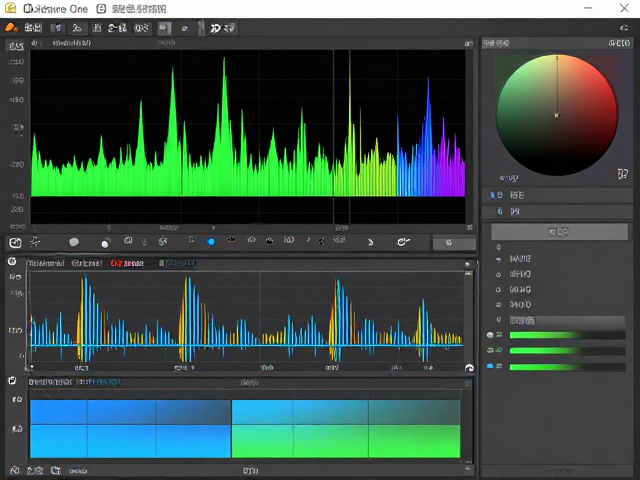The image size is (640, 480).
Task: Click the leftmost bright blue clip block in the lower row
Action: (x=58, y=441)
